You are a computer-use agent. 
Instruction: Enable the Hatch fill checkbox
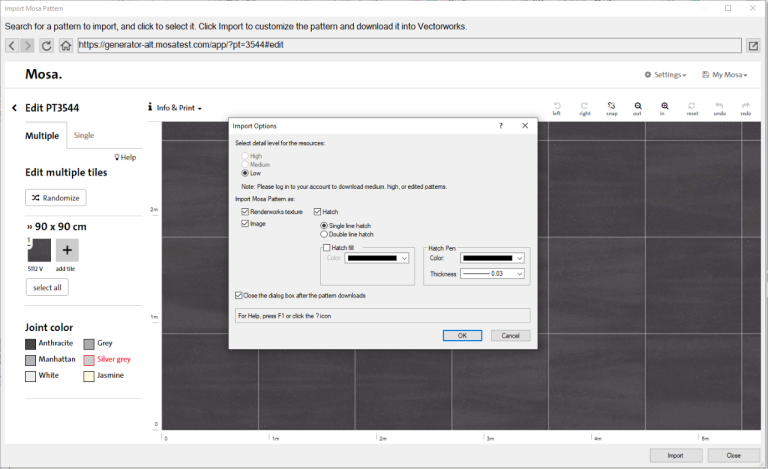[x=326, y=247]
